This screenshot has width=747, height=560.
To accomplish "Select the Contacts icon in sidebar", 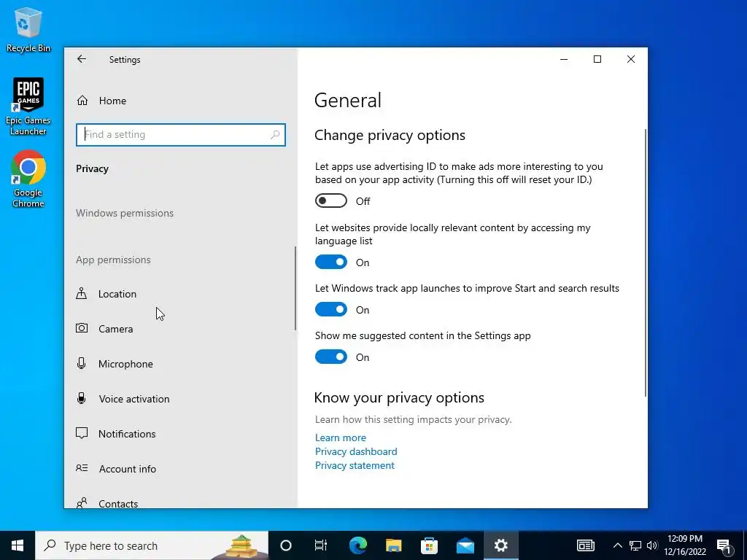I will pos(82,503).
